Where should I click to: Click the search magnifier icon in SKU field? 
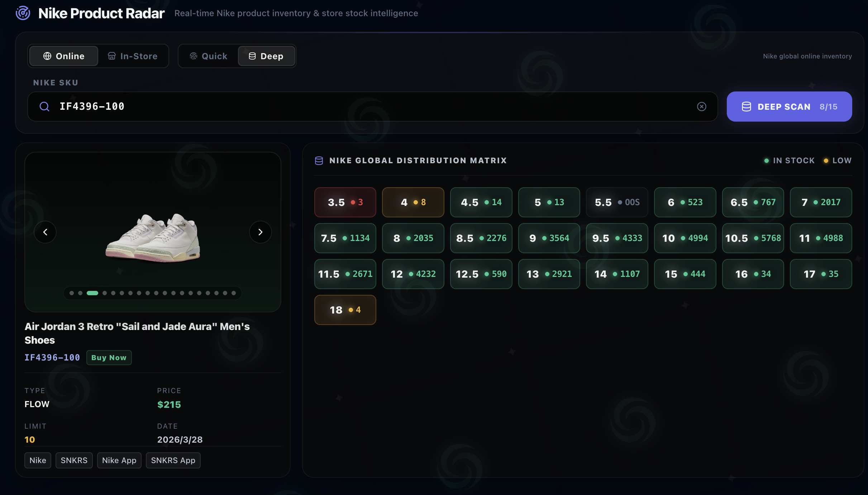pos(44,107)
